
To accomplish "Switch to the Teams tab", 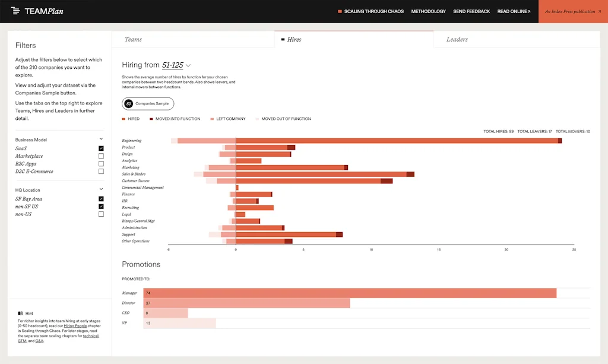I will click(133, 38).
